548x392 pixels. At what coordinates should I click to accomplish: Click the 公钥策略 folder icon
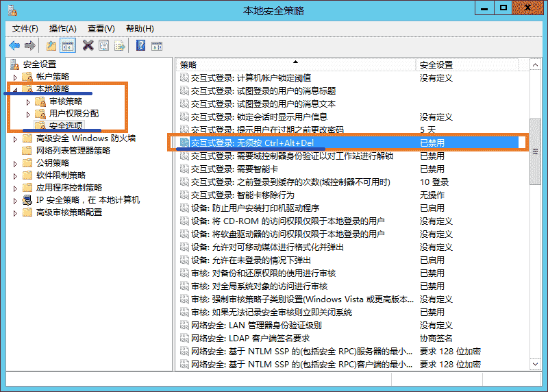27,163
